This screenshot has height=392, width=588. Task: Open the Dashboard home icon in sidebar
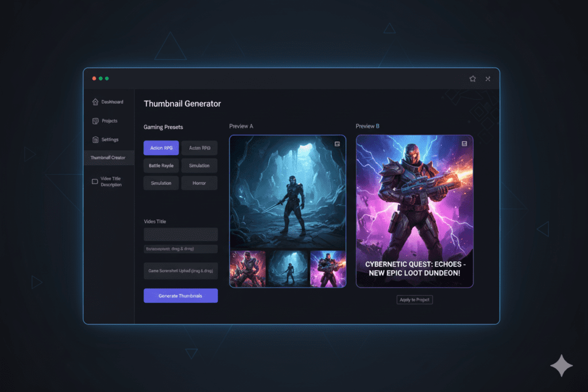point(95,102)
